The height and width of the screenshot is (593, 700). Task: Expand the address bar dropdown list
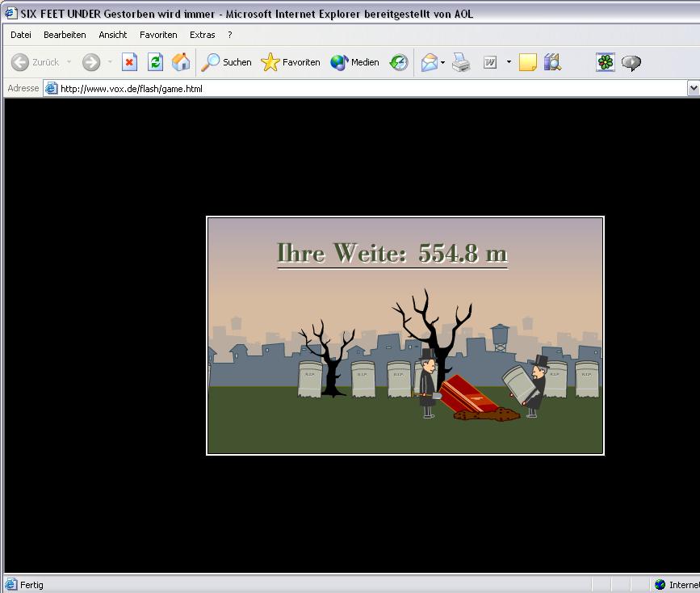pos(694,89)
